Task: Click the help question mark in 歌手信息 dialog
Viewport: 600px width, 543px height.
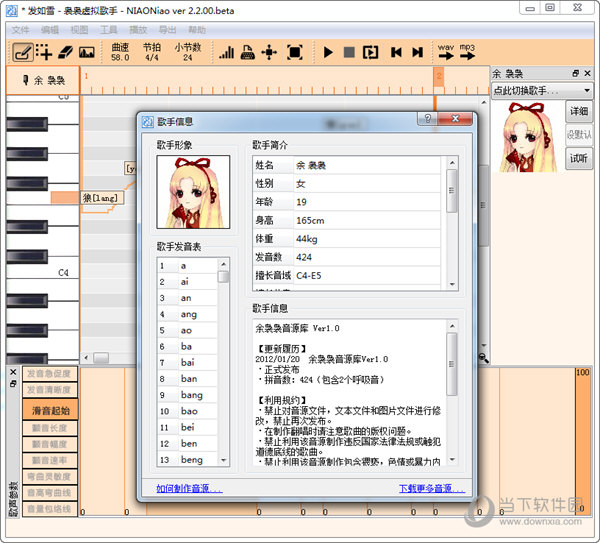Action: tap(428, 119)
